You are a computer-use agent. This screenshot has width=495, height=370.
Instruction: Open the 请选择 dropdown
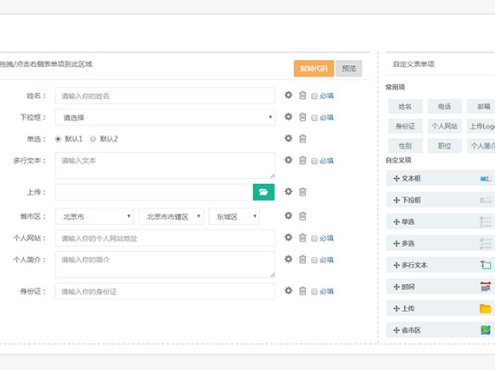coord(165,117)
